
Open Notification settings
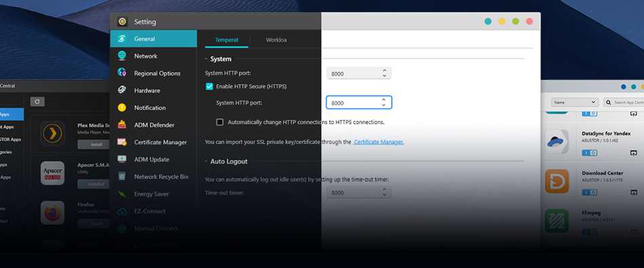point(154,108)
